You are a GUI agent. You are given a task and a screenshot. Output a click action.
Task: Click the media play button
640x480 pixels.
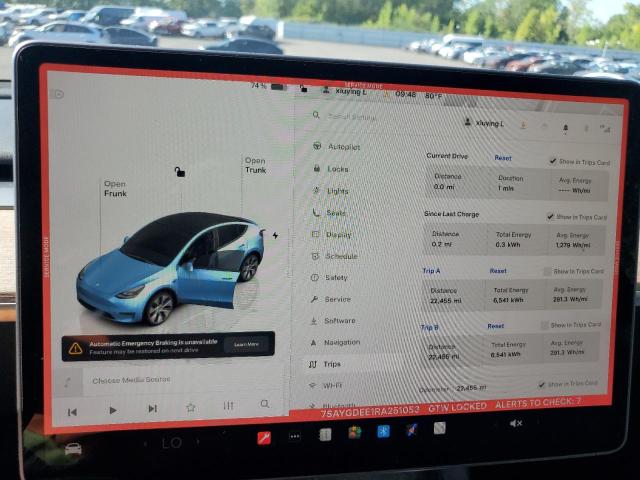coord(113,410)
